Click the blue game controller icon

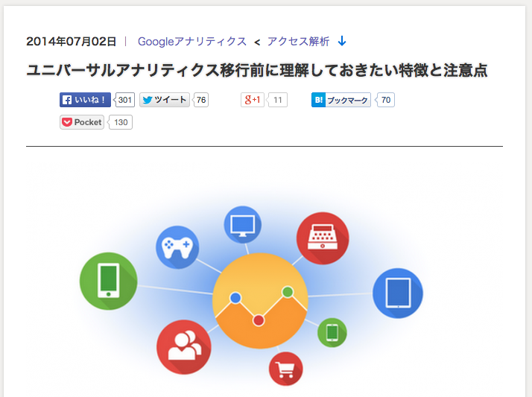coord(177,247)
